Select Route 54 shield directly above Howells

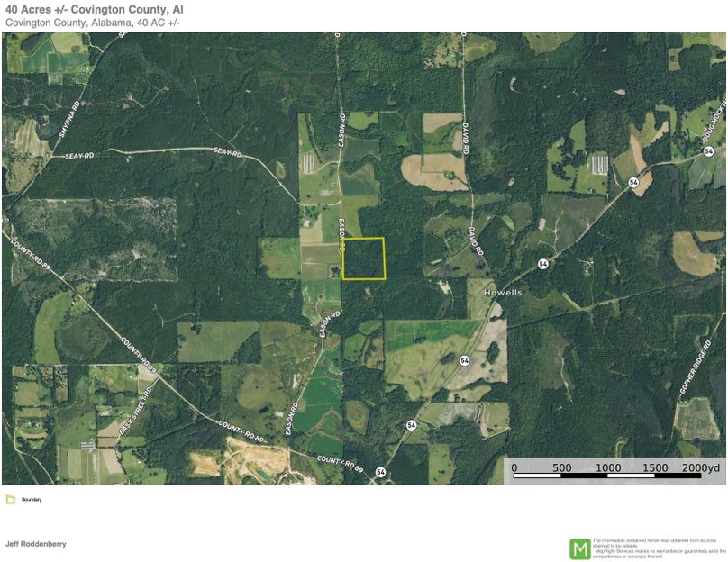542,264
